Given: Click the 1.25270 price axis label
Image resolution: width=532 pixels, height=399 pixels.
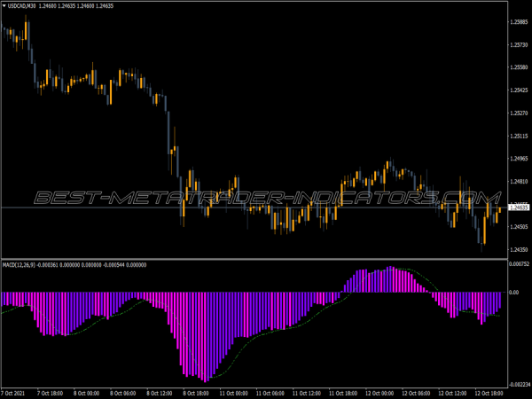Looking at the screenshot, I should (519, 113).
